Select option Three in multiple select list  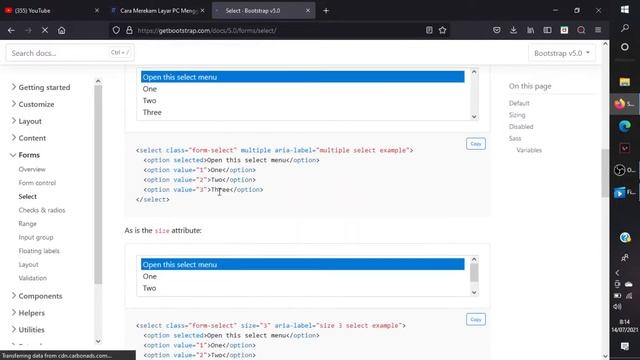tap(302, 112)
